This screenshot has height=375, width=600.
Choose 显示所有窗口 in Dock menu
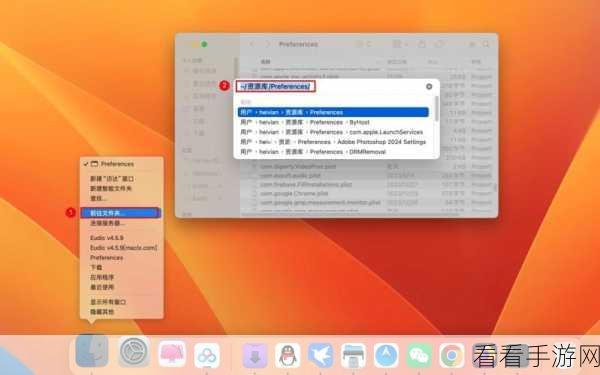[x=108, y=302]
